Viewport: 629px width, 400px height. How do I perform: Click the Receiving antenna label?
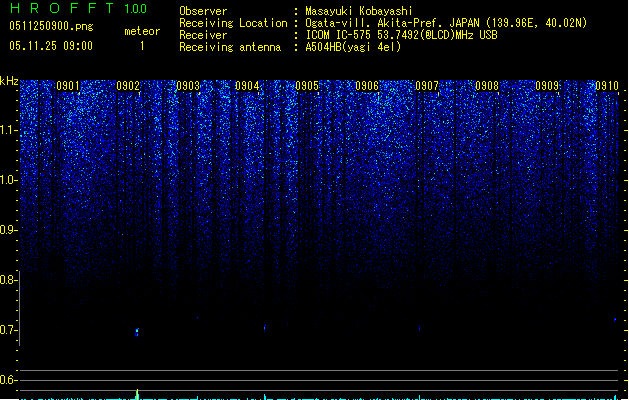pos(230,47)
